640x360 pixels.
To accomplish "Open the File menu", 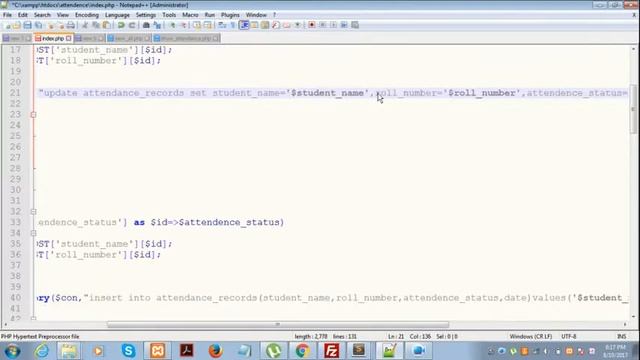I will (7, 15).
